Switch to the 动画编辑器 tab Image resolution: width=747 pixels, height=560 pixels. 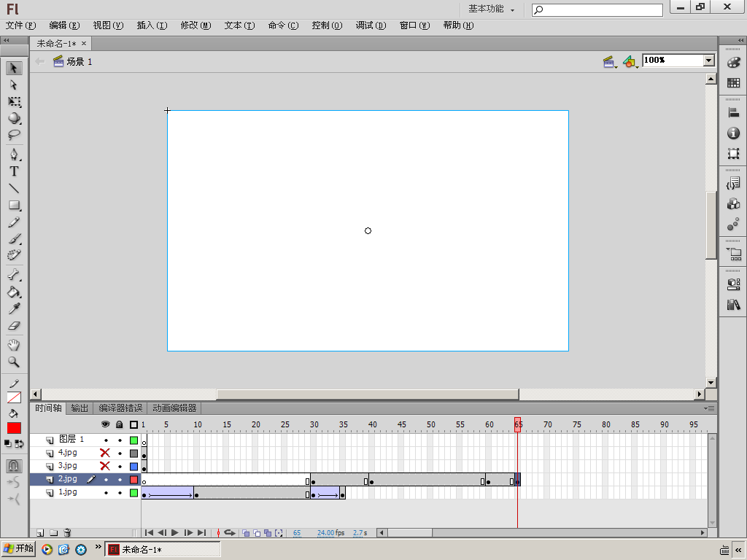[x=174, y=408]
